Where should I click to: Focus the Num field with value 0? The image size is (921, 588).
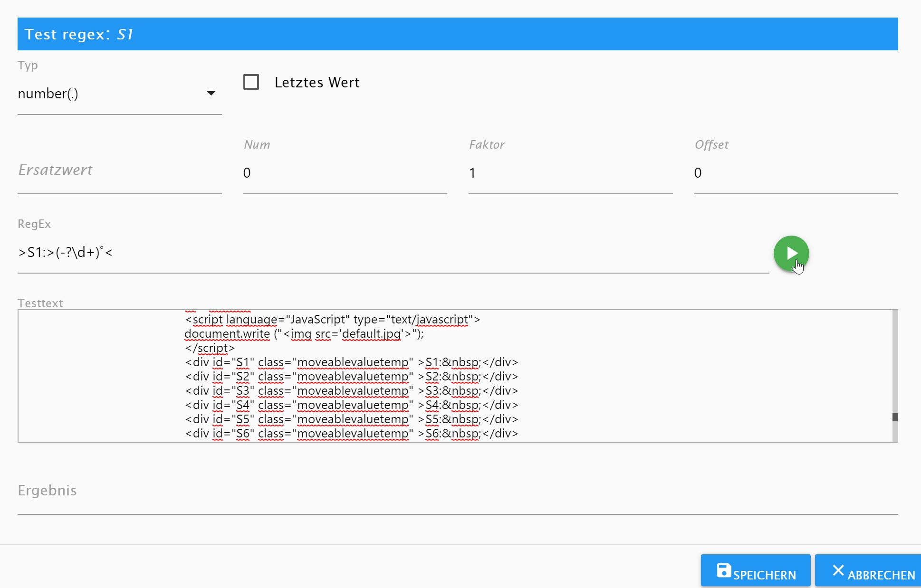(x=345, y=173)
